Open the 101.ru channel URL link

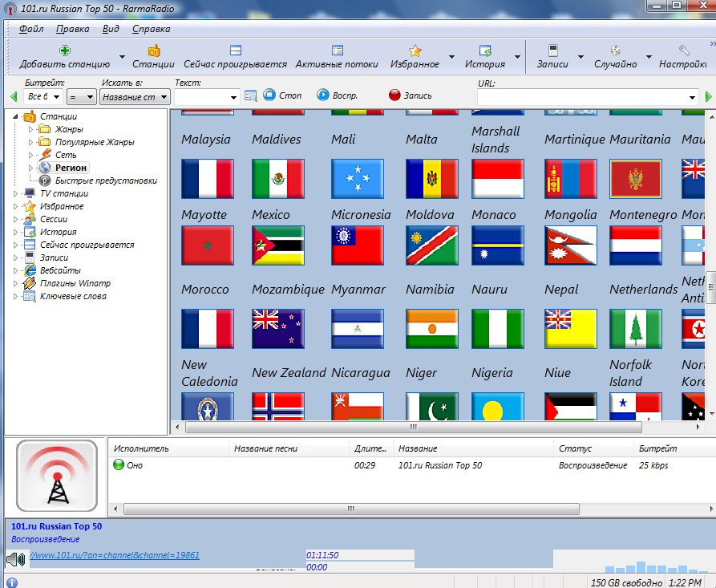[x=115, y=555]
